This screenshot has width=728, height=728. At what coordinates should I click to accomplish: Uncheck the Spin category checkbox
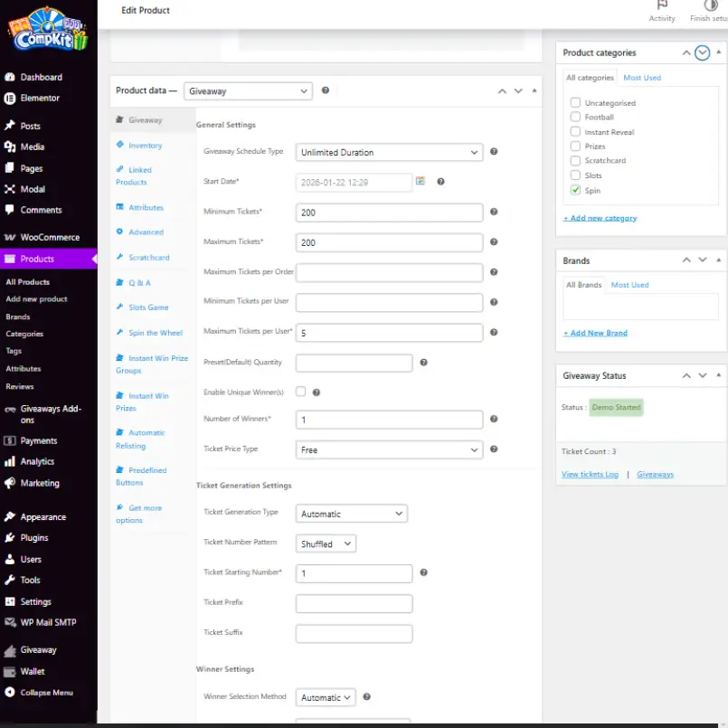pyautogui.click(x=575, y=190)
